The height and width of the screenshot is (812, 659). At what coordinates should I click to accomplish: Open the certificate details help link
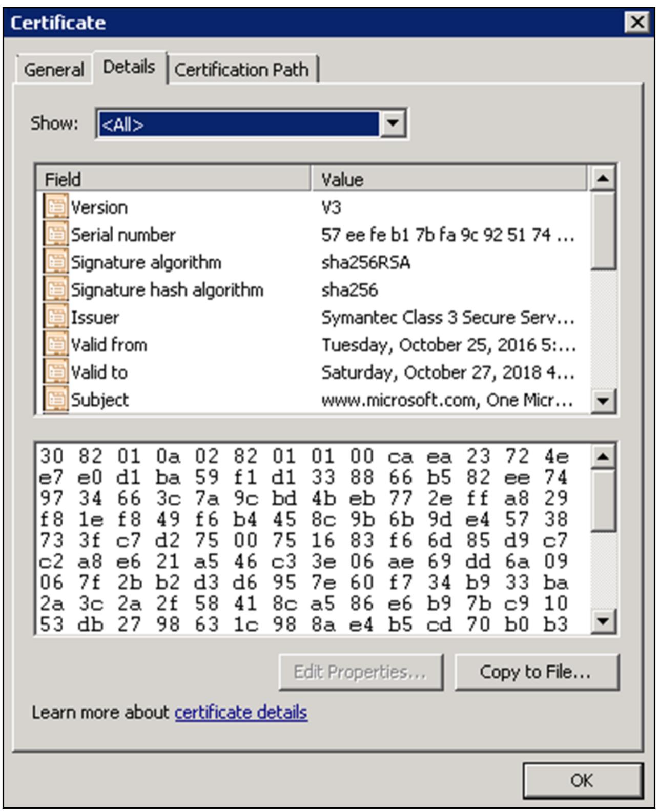pos(241,712)
